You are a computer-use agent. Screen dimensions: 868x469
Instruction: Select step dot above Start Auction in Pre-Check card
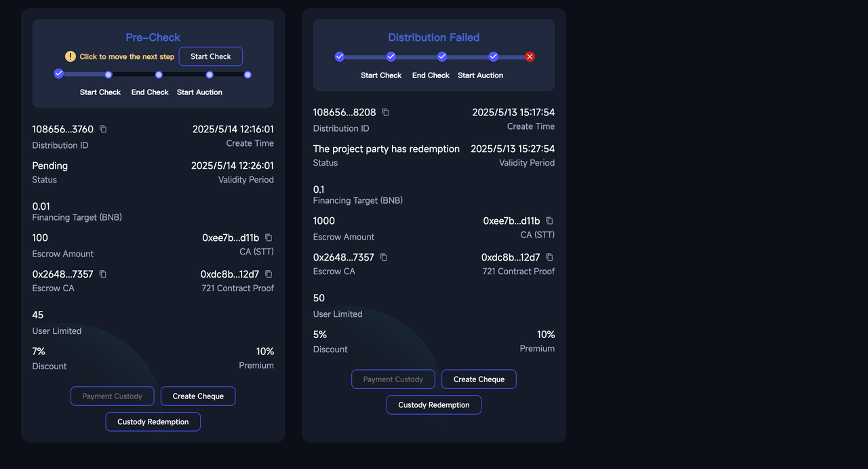click(x=210, y=75)
